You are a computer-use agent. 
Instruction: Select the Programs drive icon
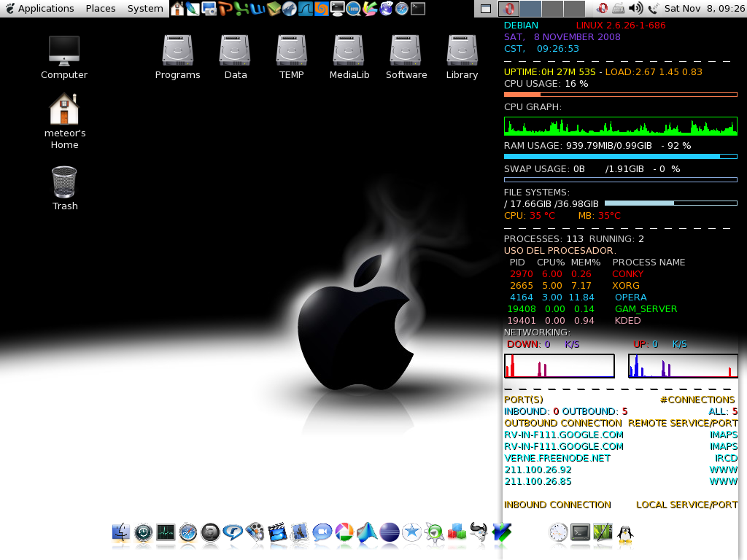click(x=178, y=57)
